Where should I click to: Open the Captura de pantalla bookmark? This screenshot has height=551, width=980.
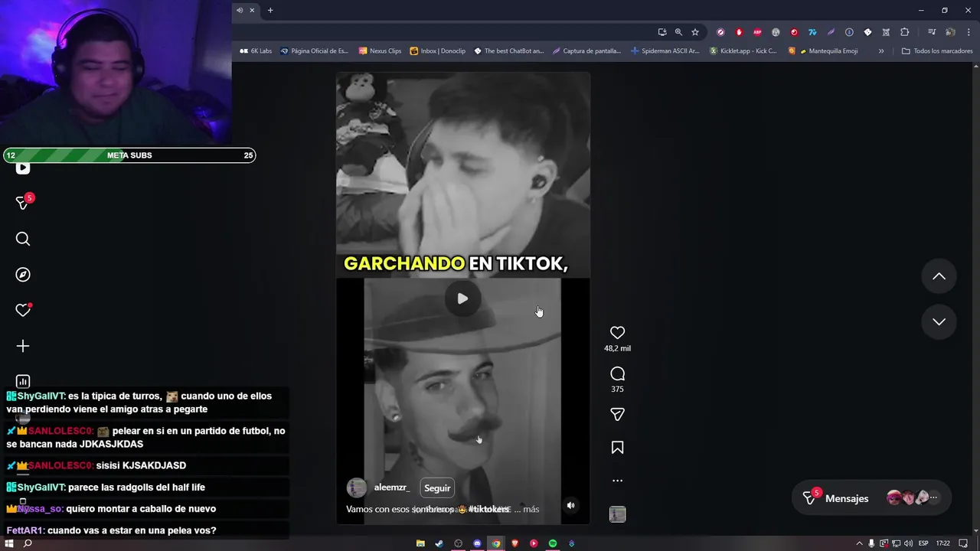coord(586,51)
